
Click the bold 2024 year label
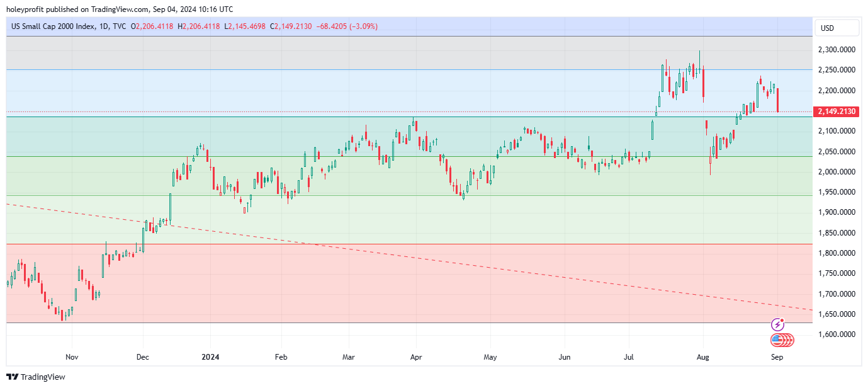[x=210, y=357]
